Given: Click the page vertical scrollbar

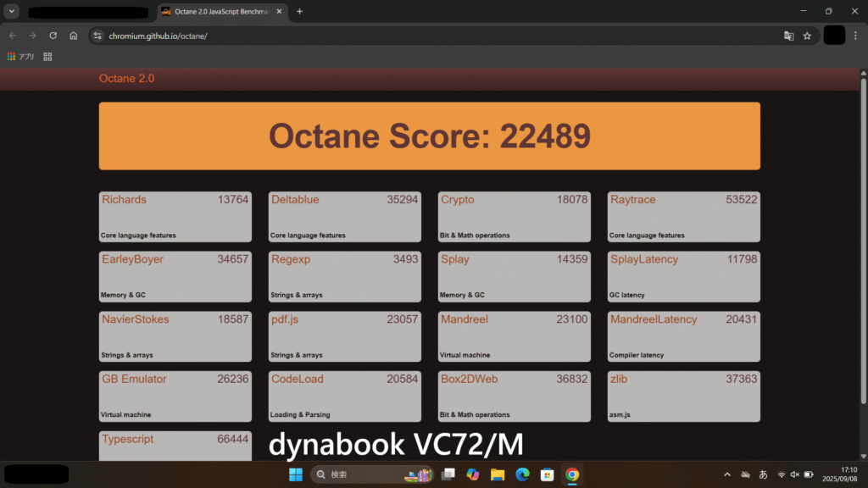Looking at the screenshot, I should coord(864,241).
